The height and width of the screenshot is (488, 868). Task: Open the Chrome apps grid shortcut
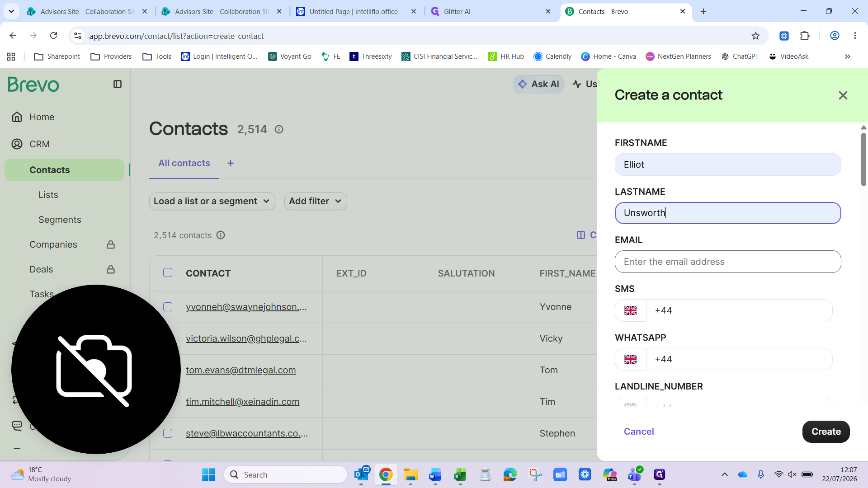pyautogui.click(x=11, y=56)
